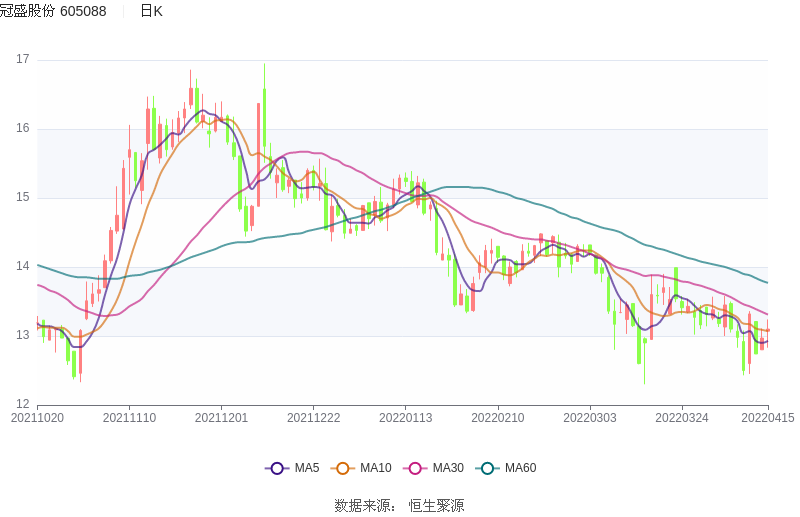800x517 pixels.
Task: Click the 15 price axis label
Action: [22, 198]
